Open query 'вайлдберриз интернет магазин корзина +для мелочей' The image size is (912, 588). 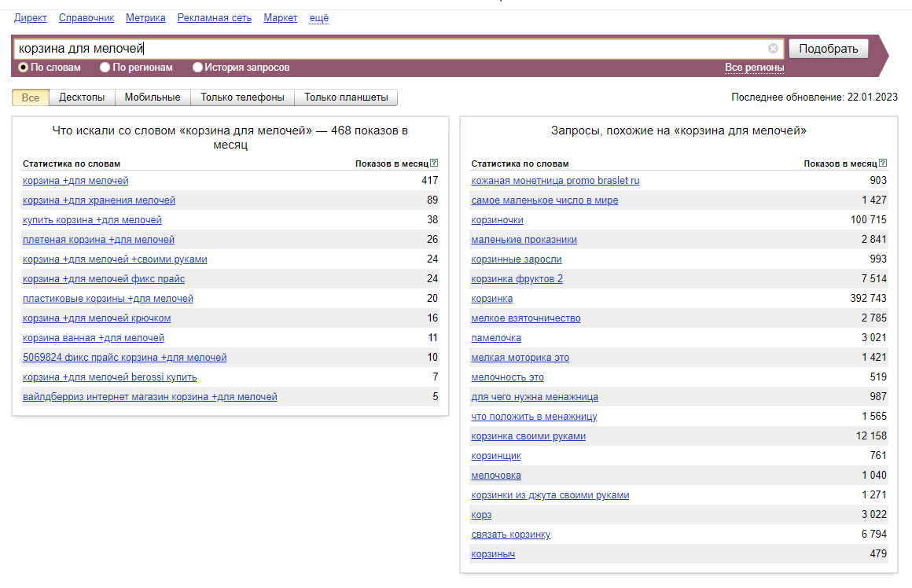coord(149,397)
